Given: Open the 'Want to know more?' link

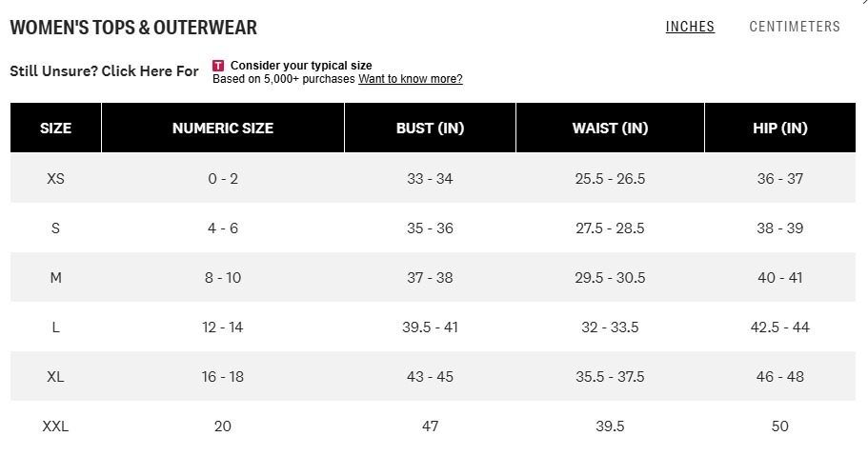Looking at the screenshot, I should (x=410, y=79).
